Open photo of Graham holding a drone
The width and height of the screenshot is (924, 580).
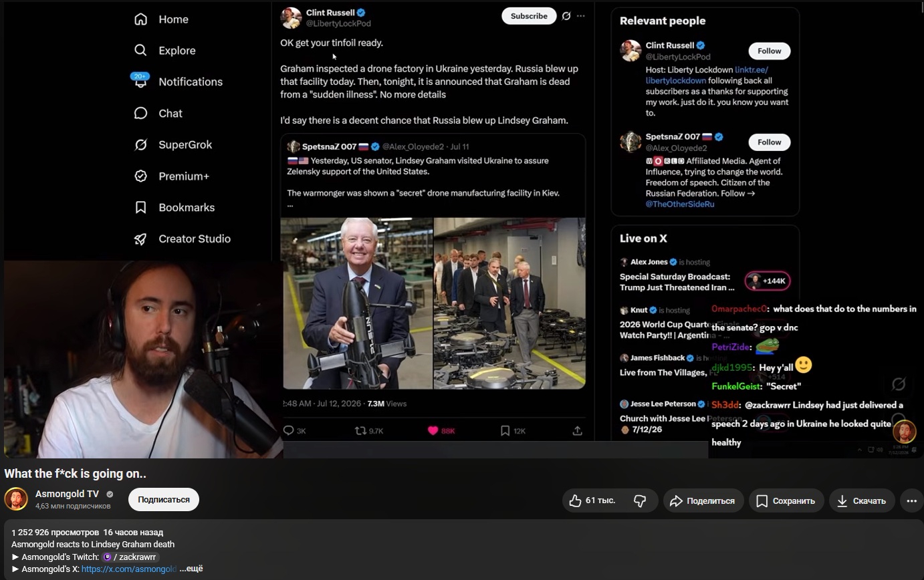(x=357, y=303)
